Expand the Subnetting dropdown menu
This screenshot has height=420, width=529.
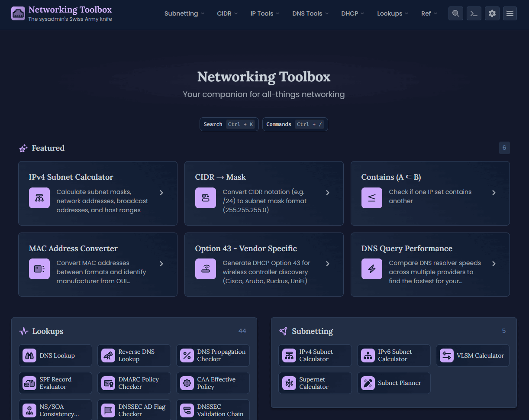(x=184, y=13)
